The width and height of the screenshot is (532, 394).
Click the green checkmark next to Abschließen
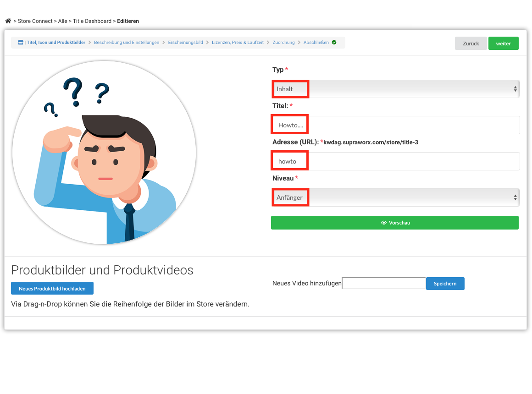(334, 43)
